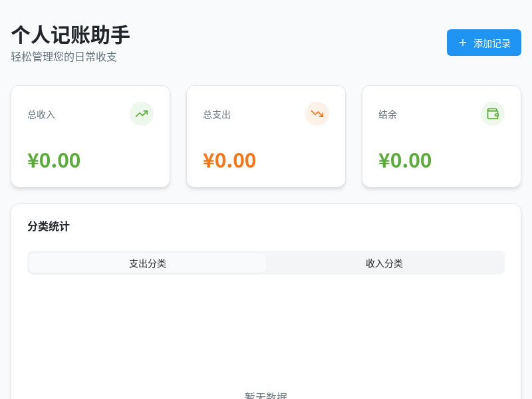This screenshot has height=399, width=532.
Task: Click the green wallet icon on 结余 card
Action: pyautogui.click(x=493, y=114)
